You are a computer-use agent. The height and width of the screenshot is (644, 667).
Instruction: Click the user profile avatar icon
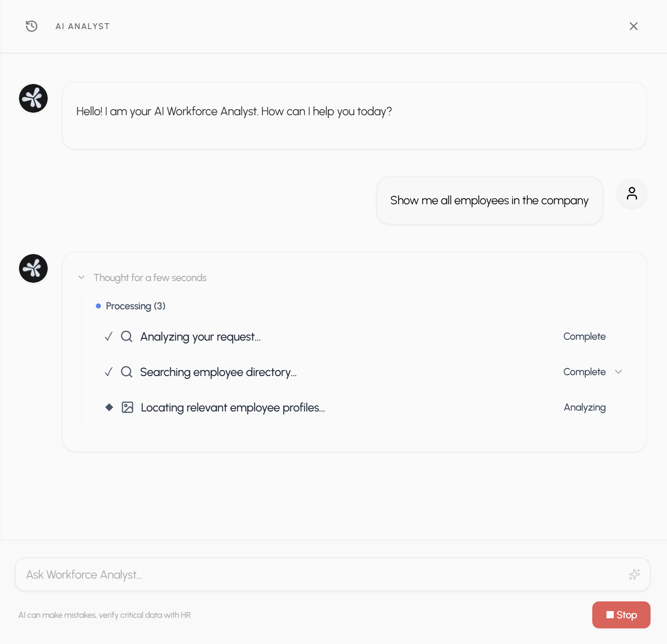click(x=632, y=194)
